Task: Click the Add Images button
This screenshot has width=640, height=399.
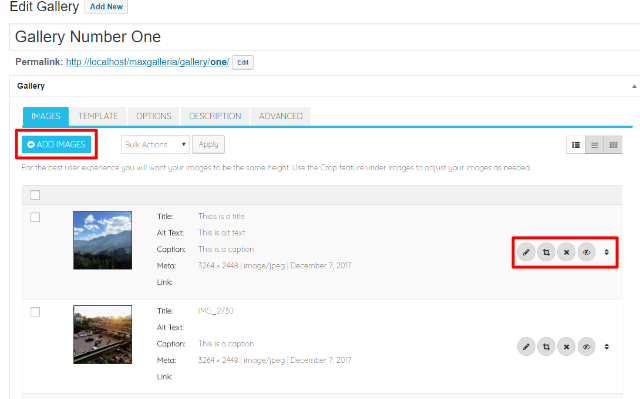Action: point(56,144)
